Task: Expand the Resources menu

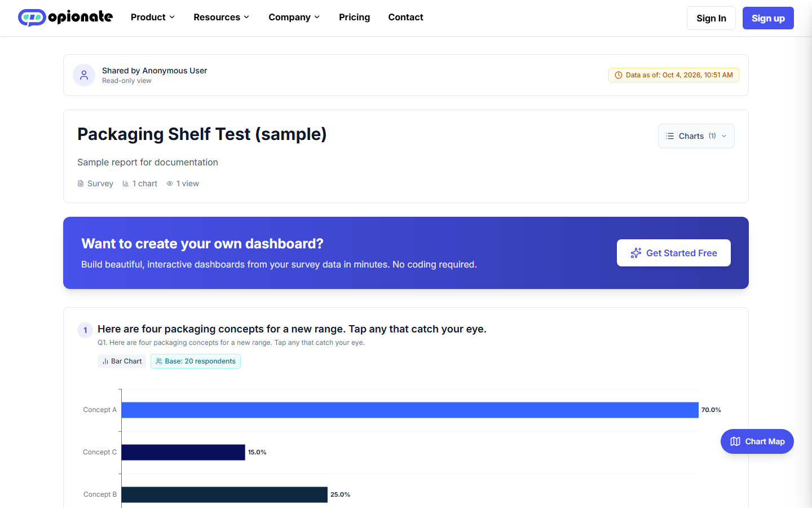Action: tap(222, 17)
